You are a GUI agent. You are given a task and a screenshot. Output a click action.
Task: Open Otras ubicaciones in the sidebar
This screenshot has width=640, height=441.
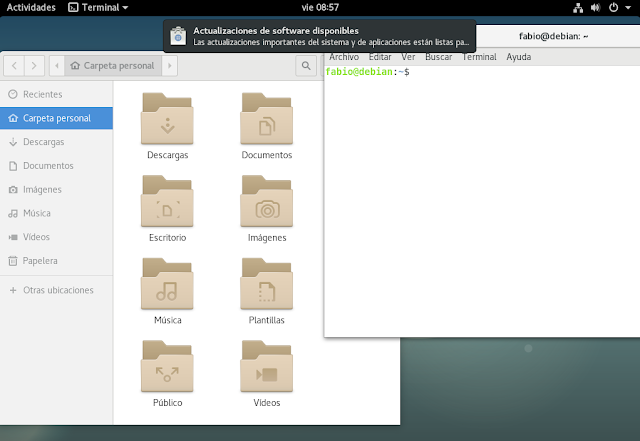click(56, 290)
